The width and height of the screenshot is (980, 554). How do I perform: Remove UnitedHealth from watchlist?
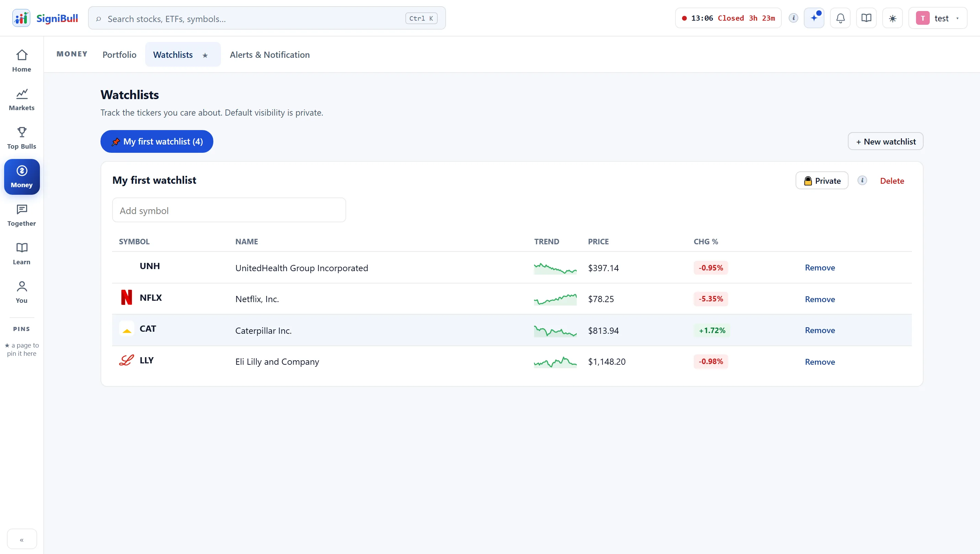[820, 267]
